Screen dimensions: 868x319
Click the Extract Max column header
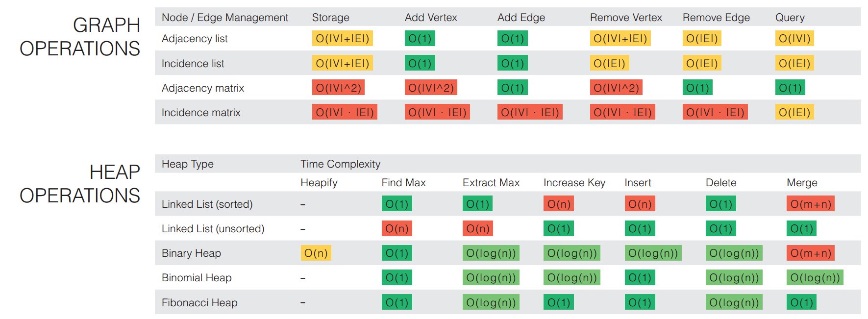491,183
